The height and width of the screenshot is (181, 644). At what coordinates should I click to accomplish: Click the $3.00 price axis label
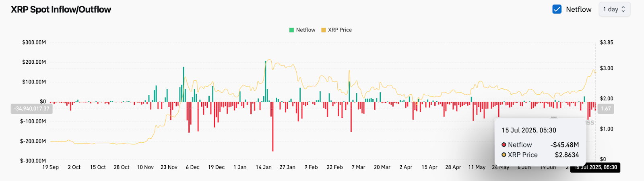point(607,68)
